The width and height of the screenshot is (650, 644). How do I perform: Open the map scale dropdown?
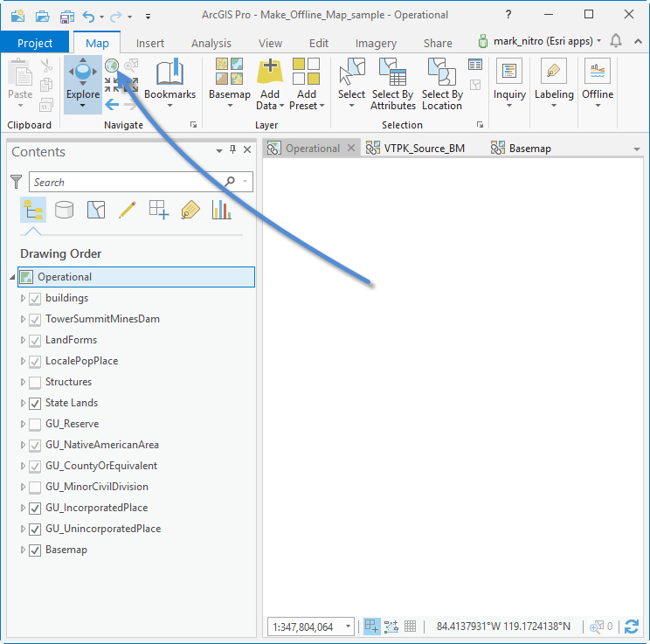click(x=349, y=627)
